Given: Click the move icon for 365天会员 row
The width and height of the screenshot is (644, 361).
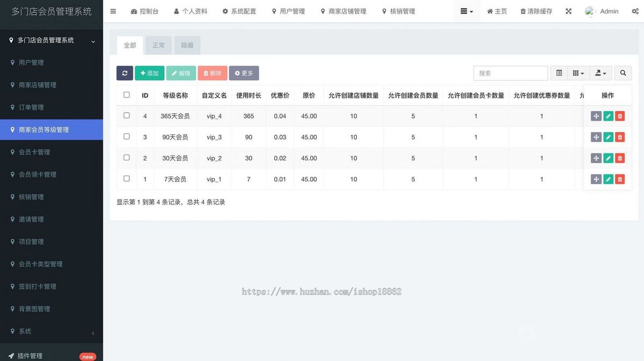Looking at the screenshot, I should point(596,115).
